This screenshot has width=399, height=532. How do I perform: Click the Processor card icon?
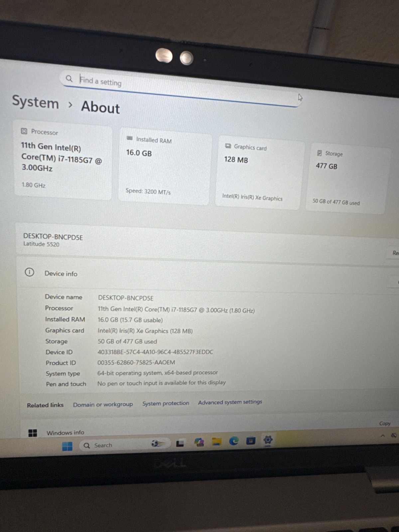click(24, 131)
